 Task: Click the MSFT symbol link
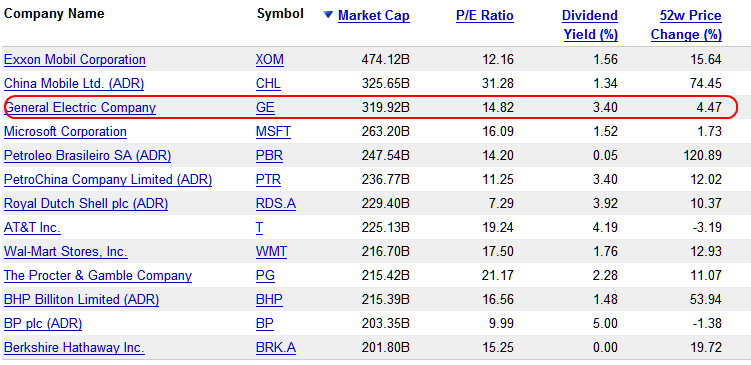coord(273,131)
